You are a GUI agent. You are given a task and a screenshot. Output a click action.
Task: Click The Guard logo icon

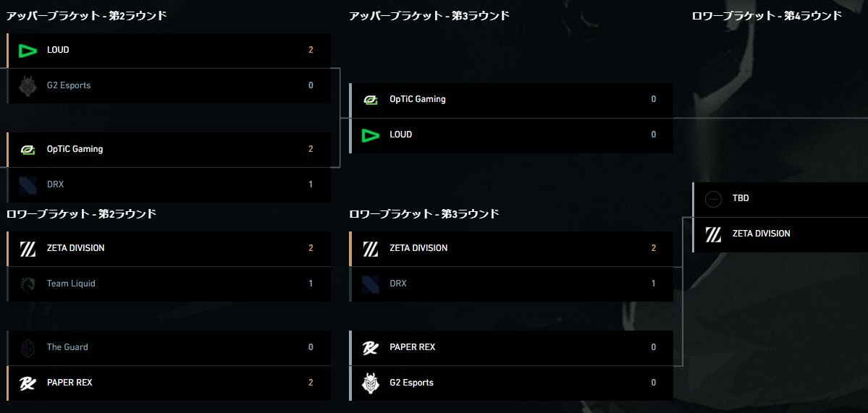pyautogui.click(x=27, y=348)
